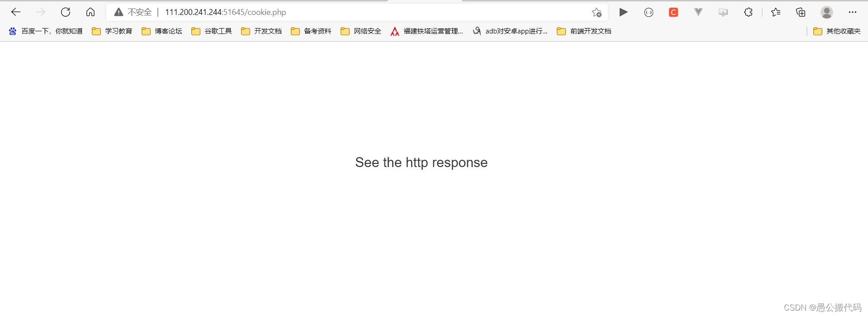The width and height of the screenshot is (868, 316).
Task: Click the forward navigation arrow
Action: (x=41, y=12)
